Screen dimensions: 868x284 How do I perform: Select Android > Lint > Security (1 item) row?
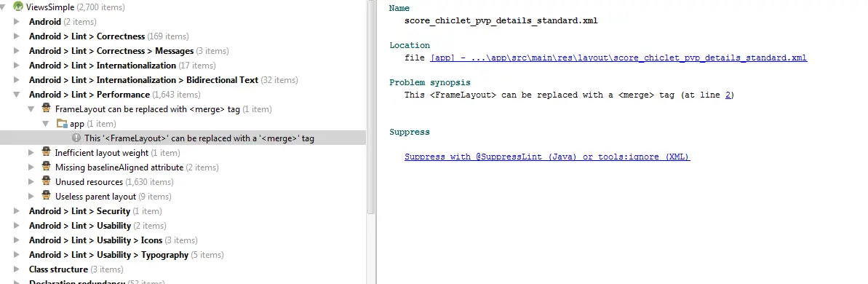click(x=95, y=211)
